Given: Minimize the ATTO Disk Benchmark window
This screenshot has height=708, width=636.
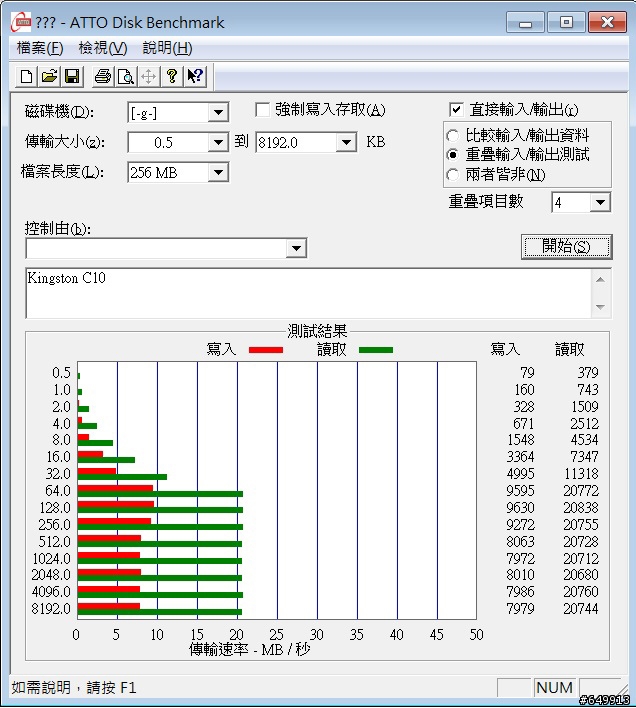Looking at the screenshot, I should pos(525,23).
